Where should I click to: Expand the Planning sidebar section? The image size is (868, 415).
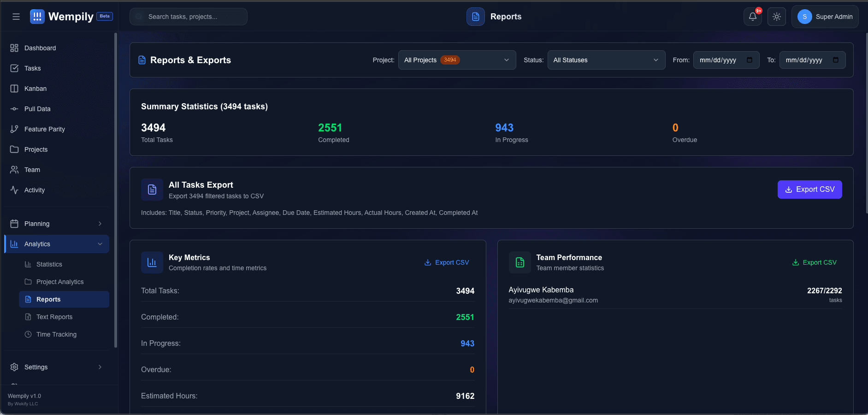point(56,224)
